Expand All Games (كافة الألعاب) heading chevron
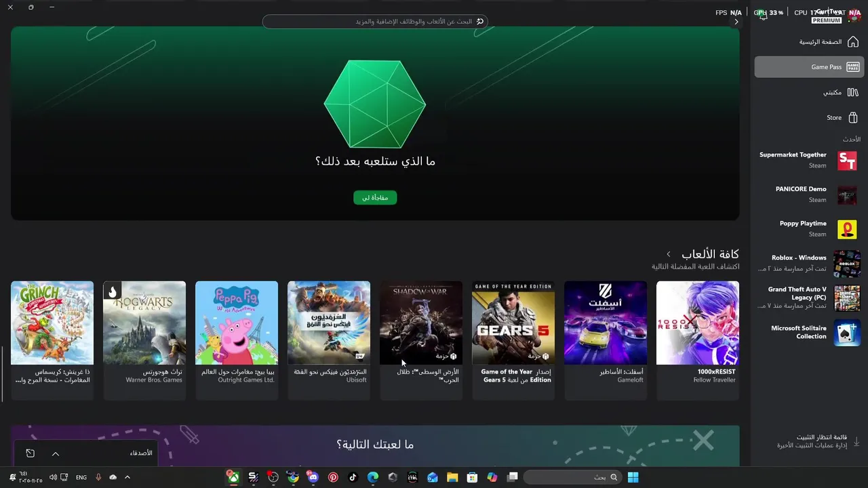 point(669,254)
